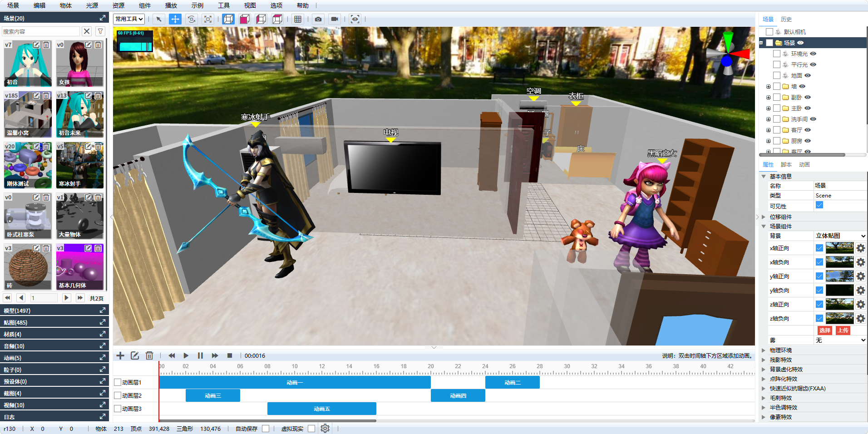Toggle the grid display icon
The height and width of the screenshot is (434, 868).
[298, 19]
